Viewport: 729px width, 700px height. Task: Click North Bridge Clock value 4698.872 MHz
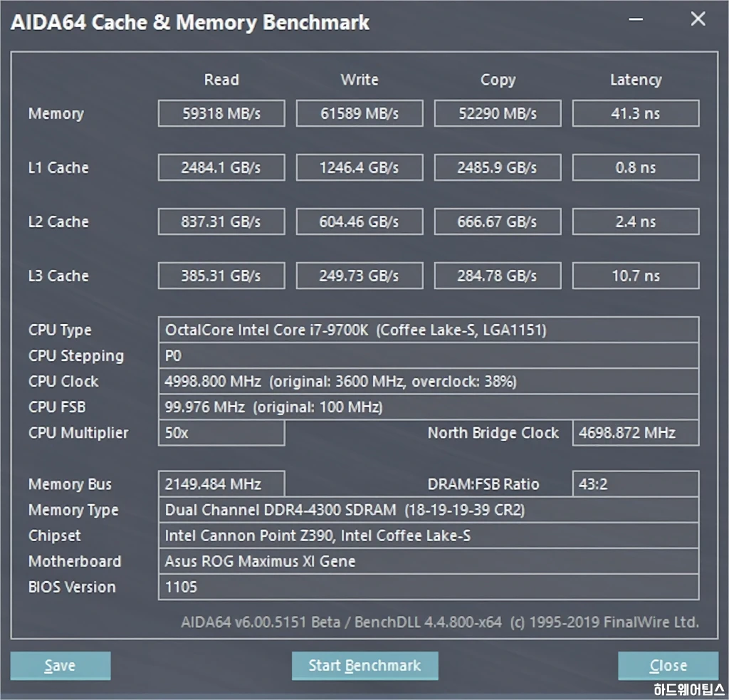pyautogui.click(x=636, y=433)
